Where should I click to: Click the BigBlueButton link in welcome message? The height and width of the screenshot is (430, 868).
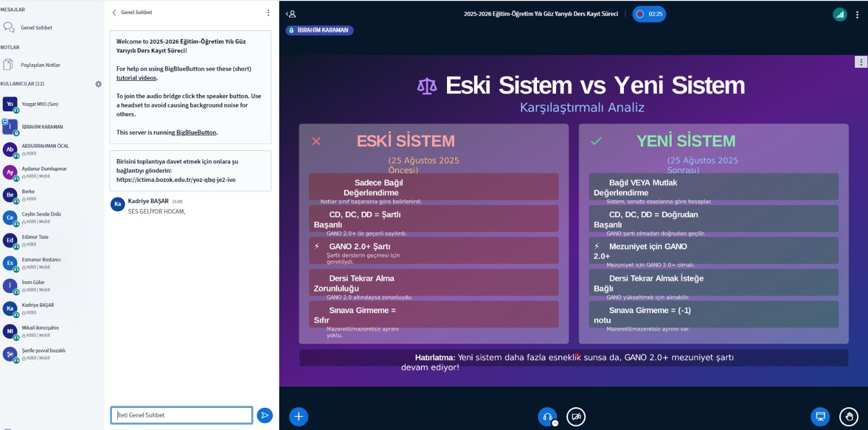click(x=196, y=132)
